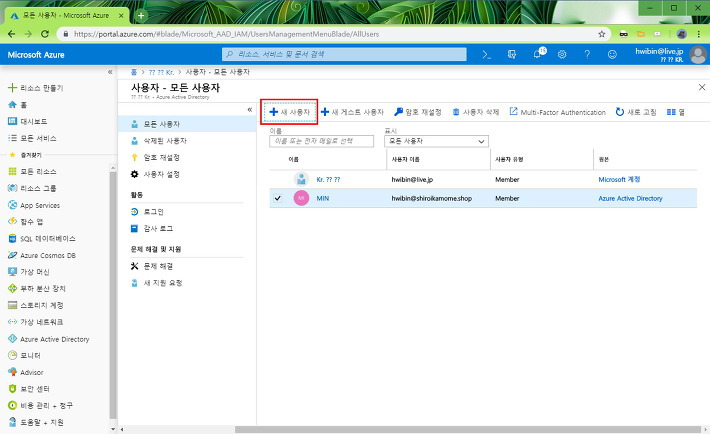Viewport: 710px width, 434px height.
Task: Open Advisor in sidebar
Action: point(25,372)
